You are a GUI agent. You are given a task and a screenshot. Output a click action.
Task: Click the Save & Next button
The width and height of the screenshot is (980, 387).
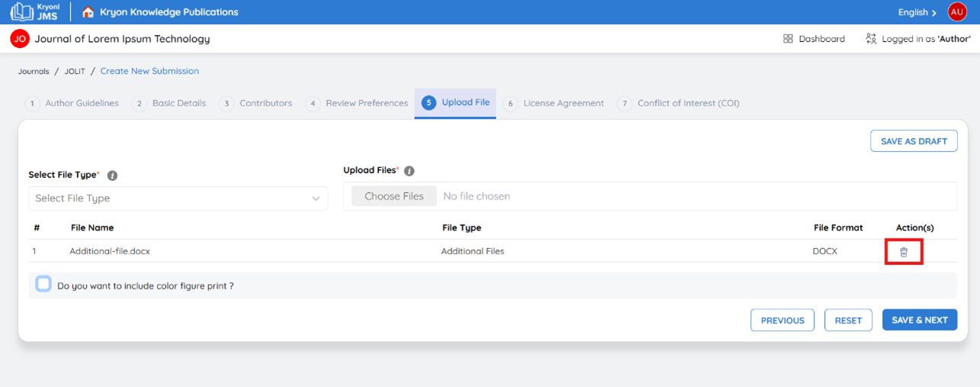pos(920,321)
